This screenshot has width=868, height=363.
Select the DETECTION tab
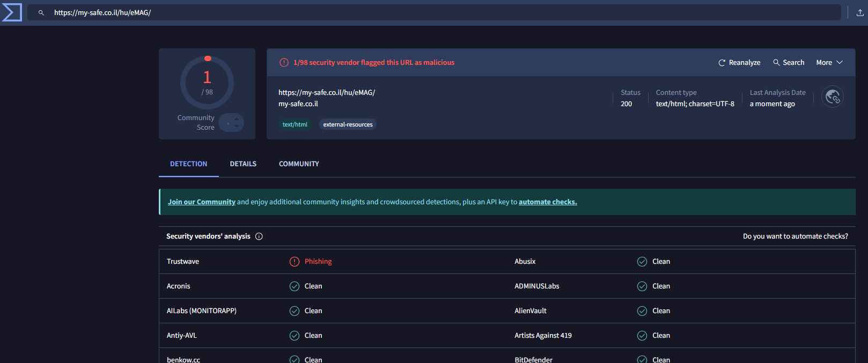point(188,164)
